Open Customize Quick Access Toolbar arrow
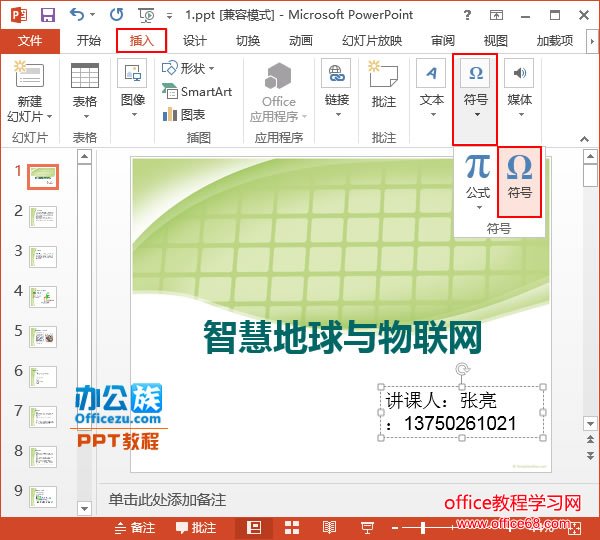This screenshot has width=600, height=540. (169, 16)
